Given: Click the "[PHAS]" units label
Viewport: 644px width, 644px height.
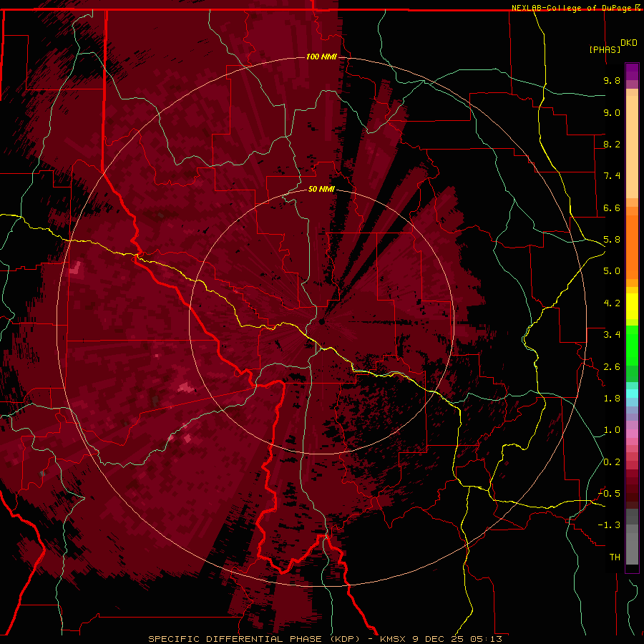Looking at the screenshot, I should tap(605, 49).
